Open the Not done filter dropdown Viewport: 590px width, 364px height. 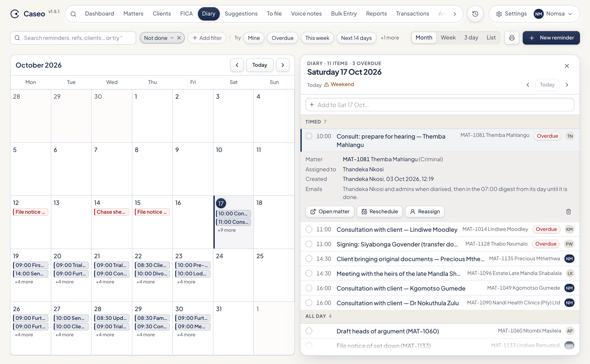coord(159,38)
